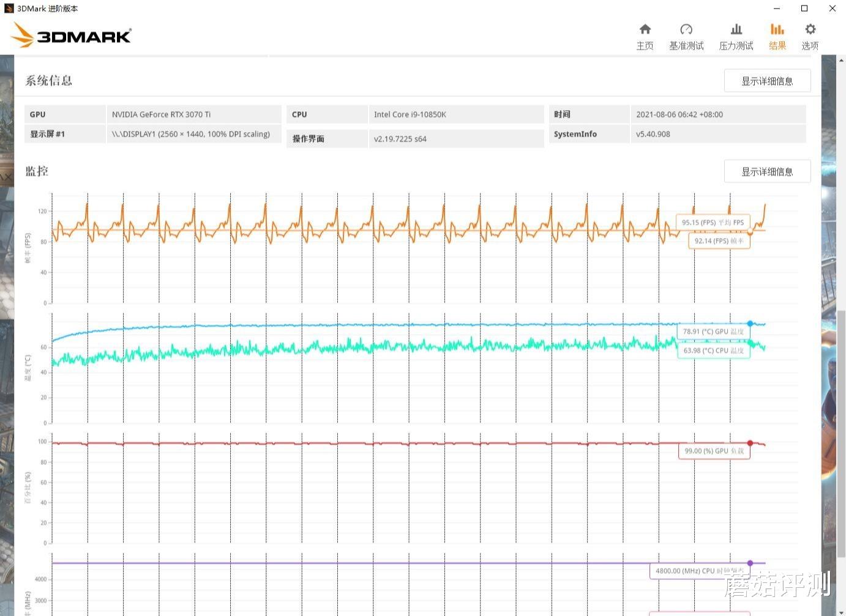This screenshot has width=846, height=616.
Task: Click the 99.00% GPU load badge
Action: 714,450
